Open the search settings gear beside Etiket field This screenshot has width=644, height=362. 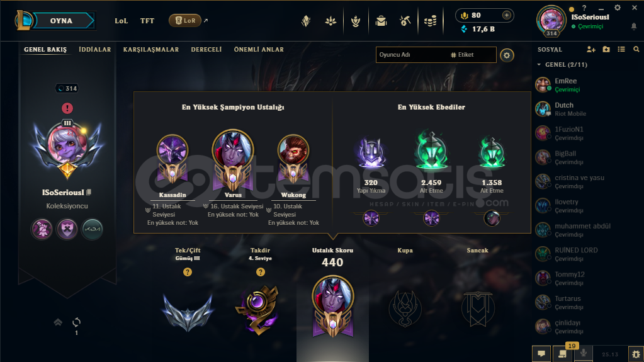(507, 55)
